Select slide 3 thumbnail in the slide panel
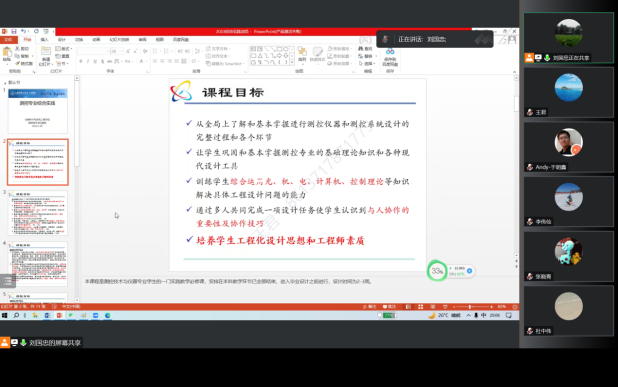This screenshot has width=618, height=387. [38, 213]
